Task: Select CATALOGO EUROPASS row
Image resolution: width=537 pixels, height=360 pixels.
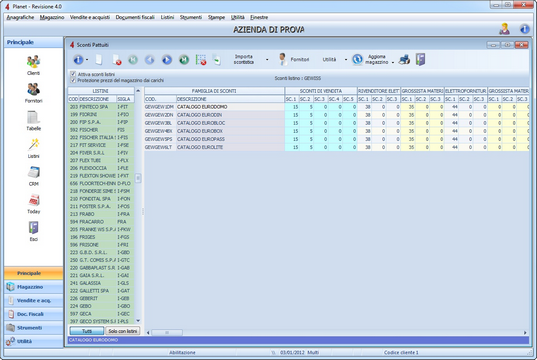Action: click(x=336, y=139)
